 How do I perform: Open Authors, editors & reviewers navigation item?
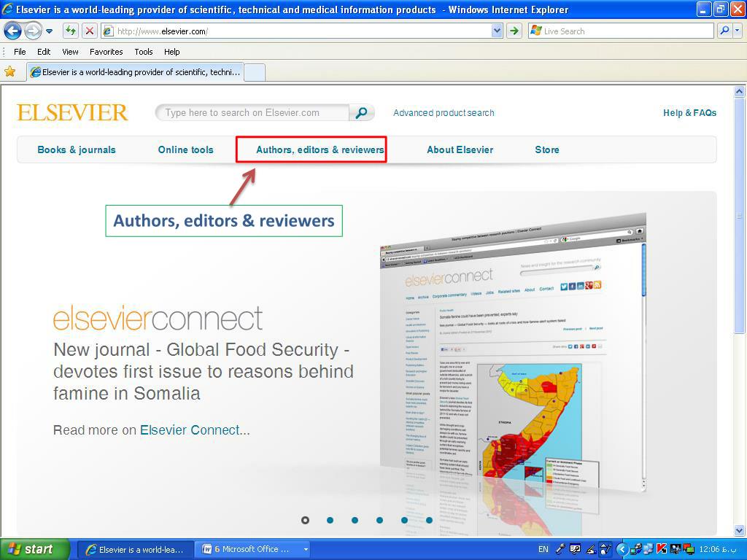(x=320, y=149)
